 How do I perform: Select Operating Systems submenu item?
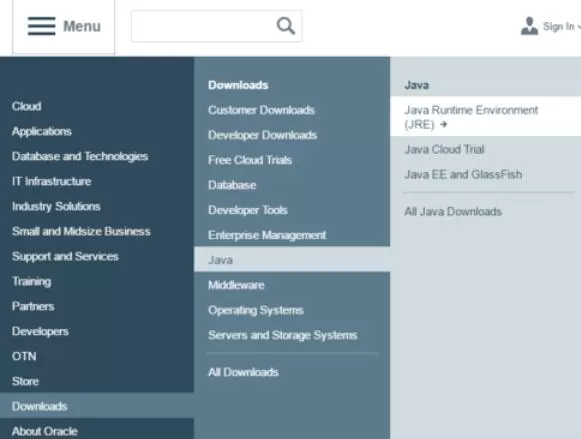pyautogui.click(x=256, y=310)
